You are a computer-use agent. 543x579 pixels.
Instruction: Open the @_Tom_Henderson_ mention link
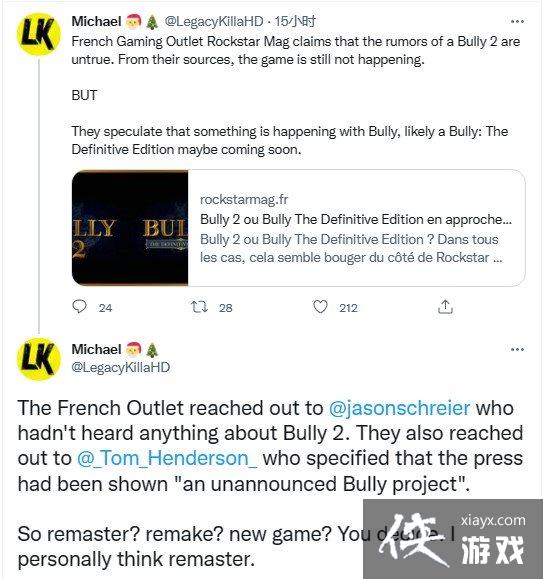pos(167,458)
